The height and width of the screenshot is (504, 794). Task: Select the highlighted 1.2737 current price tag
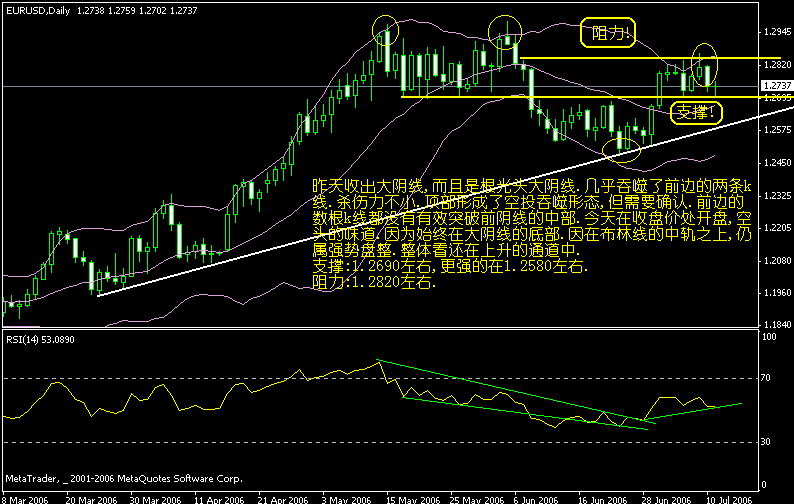777,86
